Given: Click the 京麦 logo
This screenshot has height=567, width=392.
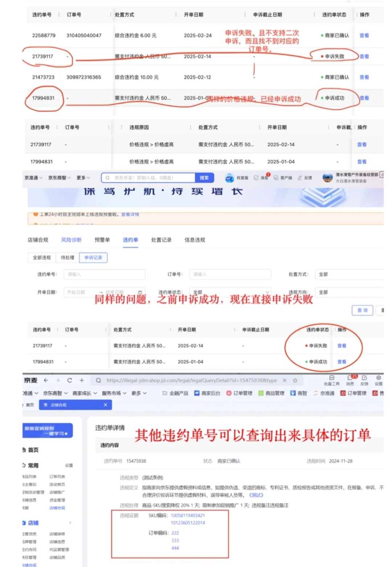Looking at the screenshot, I should click(x=30, y=380).
